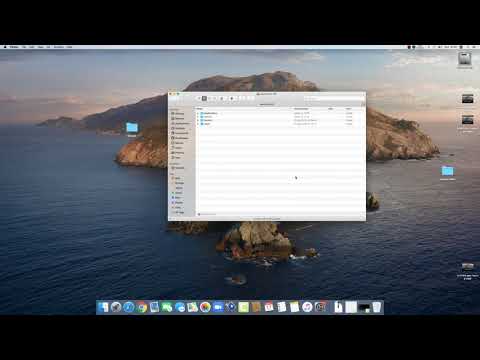
Task: Expand the Users folder triangle
Action: (198, 124)
